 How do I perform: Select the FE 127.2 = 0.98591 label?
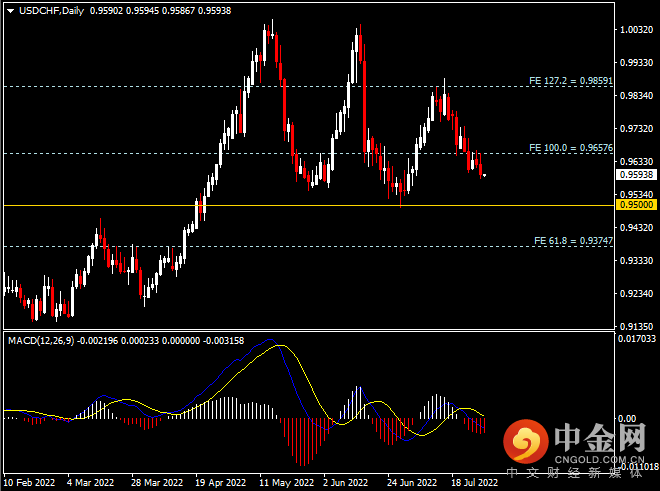571,80
